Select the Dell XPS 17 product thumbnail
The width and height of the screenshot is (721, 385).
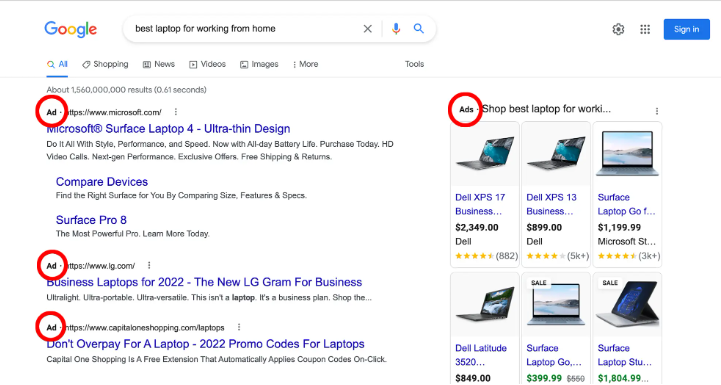tap(485, 154)
